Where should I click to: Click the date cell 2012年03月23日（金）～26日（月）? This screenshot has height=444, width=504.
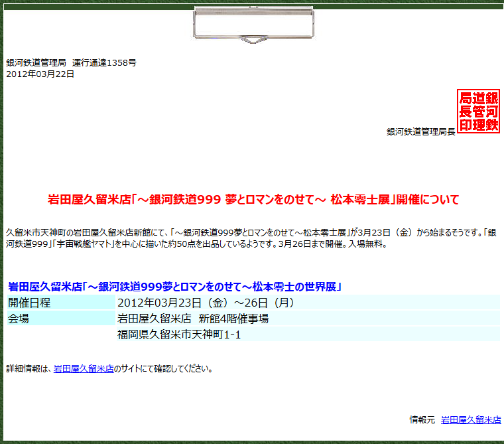coord(308,303)
